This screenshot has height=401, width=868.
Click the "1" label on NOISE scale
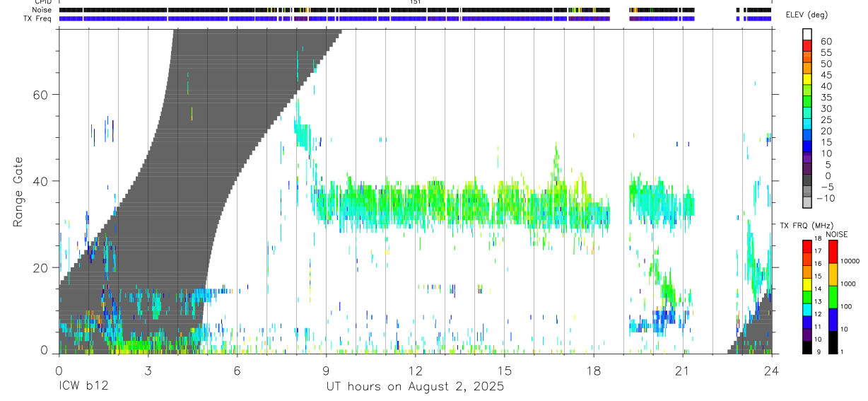[x=843, y=352]
